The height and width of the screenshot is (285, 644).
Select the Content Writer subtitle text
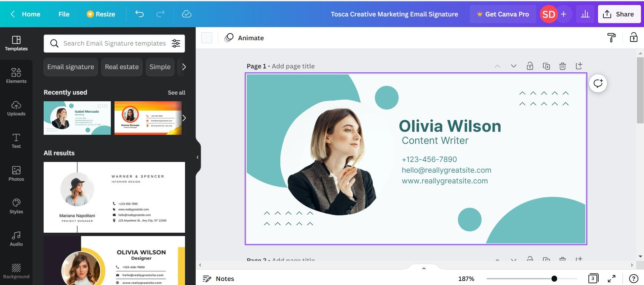point(435,140)
